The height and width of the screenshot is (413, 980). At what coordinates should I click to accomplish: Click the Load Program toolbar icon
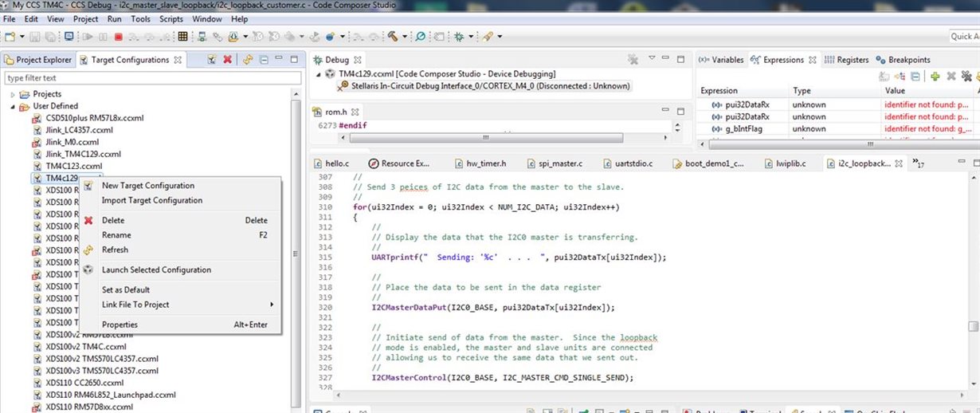(233, 36)
